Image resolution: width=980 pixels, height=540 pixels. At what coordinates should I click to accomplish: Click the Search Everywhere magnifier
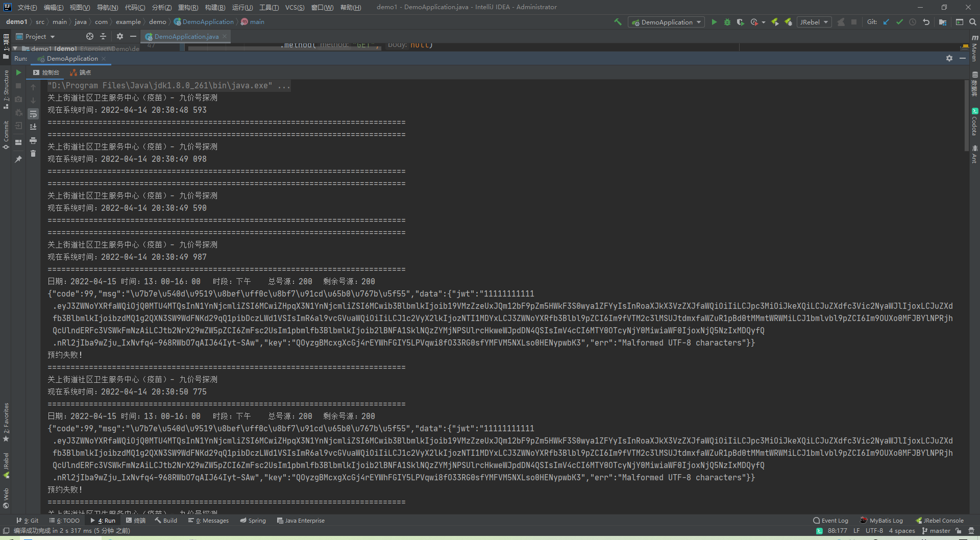[x=973, y=22]
